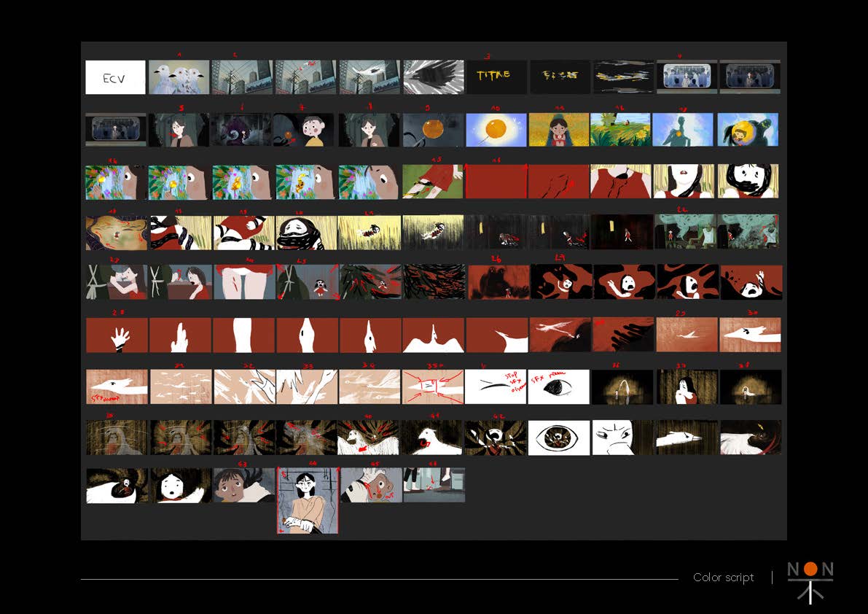Click the boy in yellow shirt frame
The width and height of the screenshot is (868, 614).
(305, 130)
